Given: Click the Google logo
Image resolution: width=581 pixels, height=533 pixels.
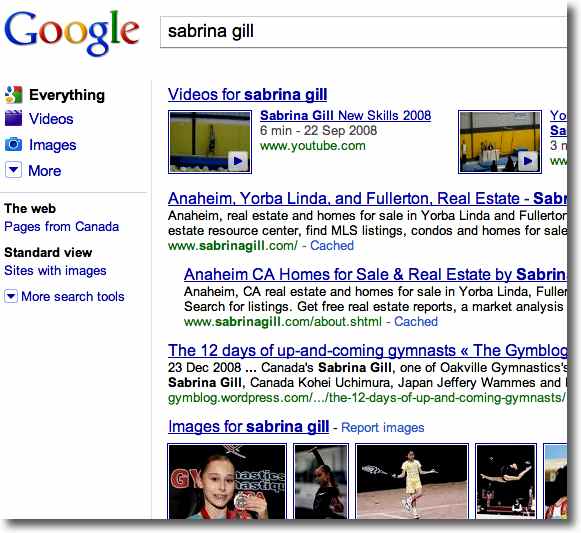Looking at the screenshot, I should point(72,33).
